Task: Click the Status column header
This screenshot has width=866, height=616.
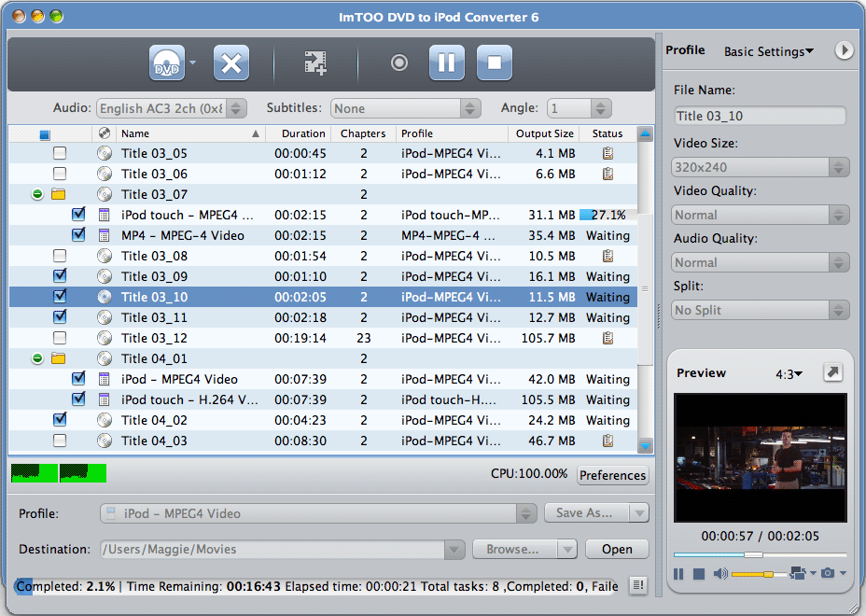Action: pyautogui.click(x=608, y=133)
